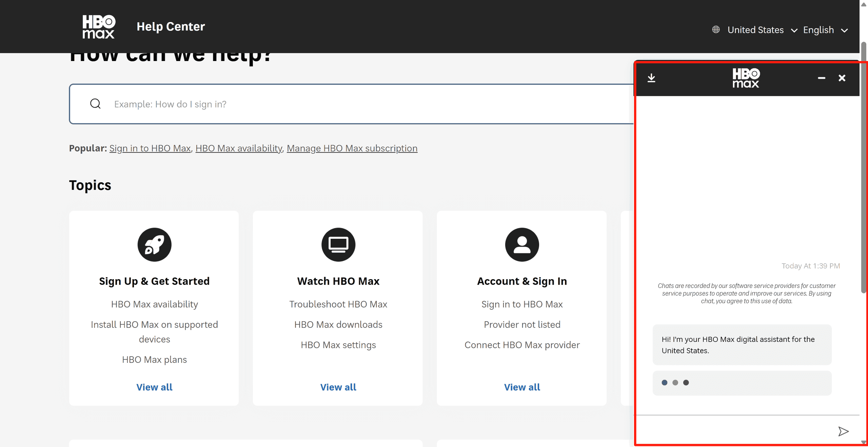Focus the help search input field
The image size is (868, 447).
351,104
